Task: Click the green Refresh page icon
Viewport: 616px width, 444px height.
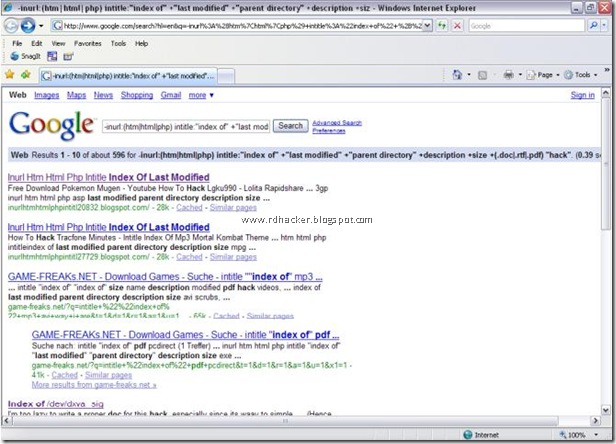Action: pos(442,26)
